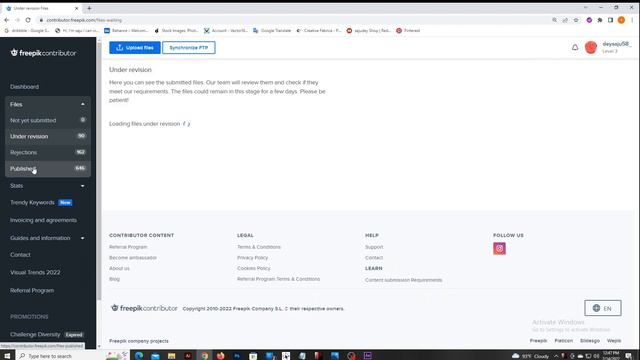Open the user avatar menu

point(591,47)
